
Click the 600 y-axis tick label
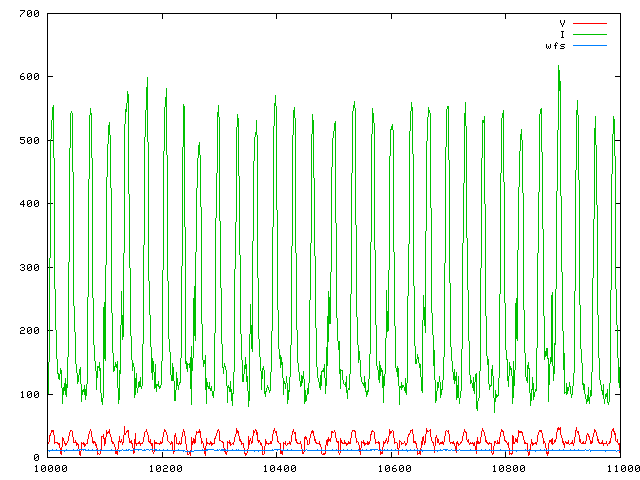[28, 77]
